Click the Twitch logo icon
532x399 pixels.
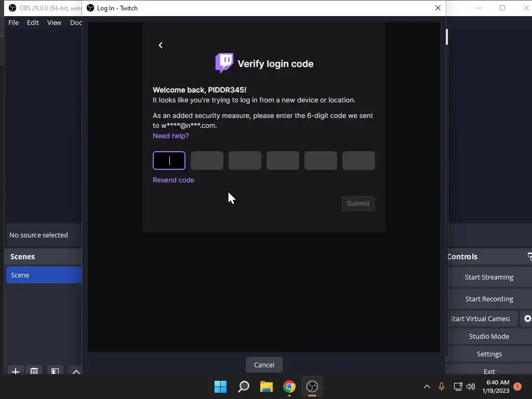pos(224,63)
